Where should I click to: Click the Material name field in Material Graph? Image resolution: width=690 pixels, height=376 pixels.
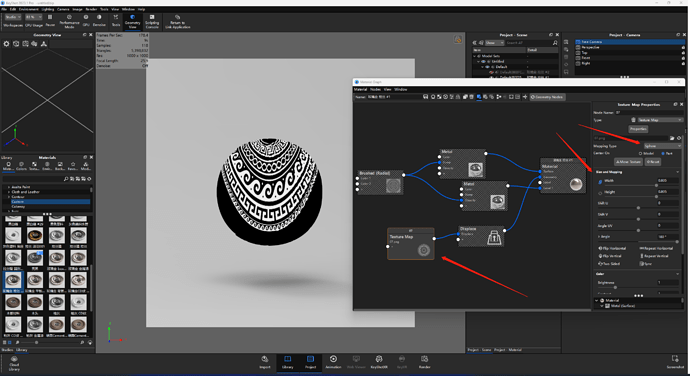click(x=393, y=97)
